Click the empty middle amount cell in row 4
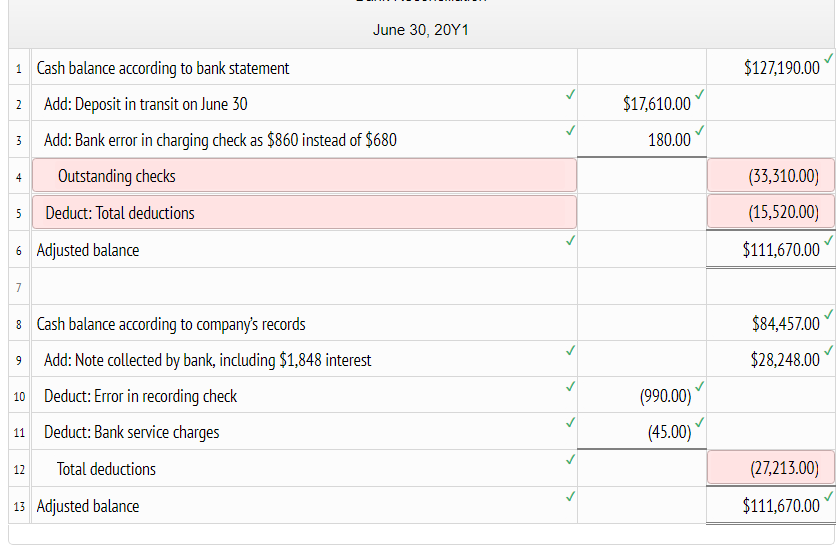The height and width of the screenshot is (556, 836). click(x=641, y=176)
